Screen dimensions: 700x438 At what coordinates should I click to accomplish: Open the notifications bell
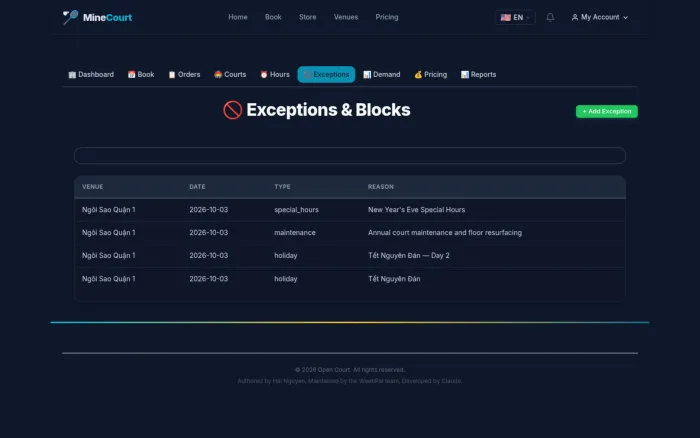click(x=550, y=17)
